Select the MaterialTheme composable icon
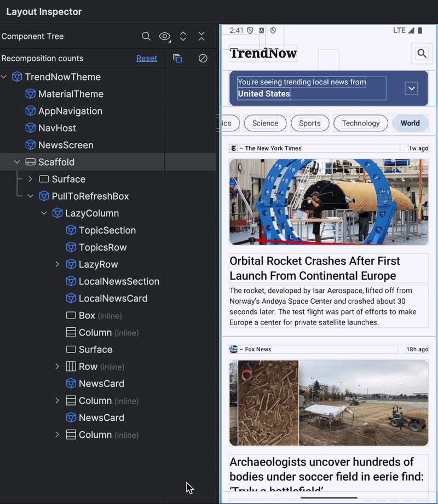 [31, 94]
